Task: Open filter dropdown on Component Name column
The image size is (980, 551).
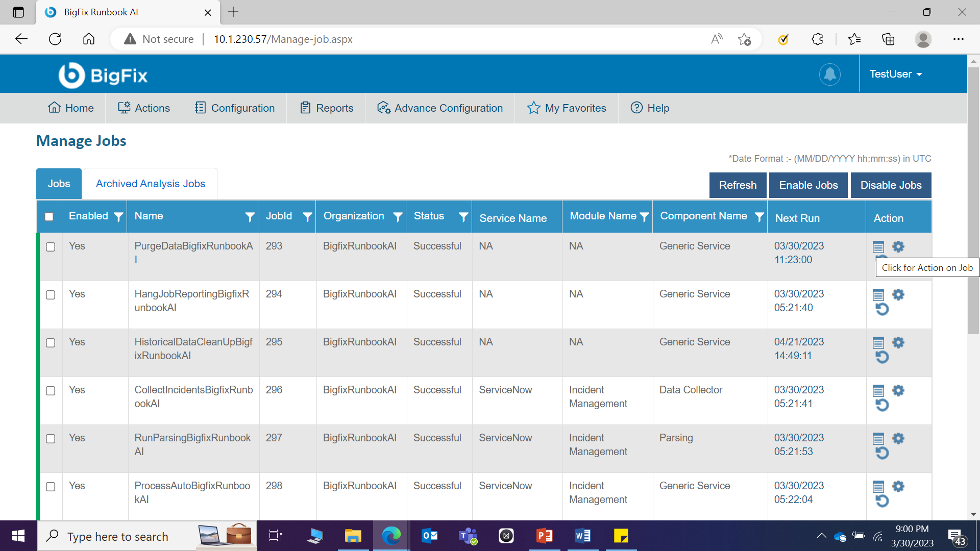Action: click(x=759, y=217)
